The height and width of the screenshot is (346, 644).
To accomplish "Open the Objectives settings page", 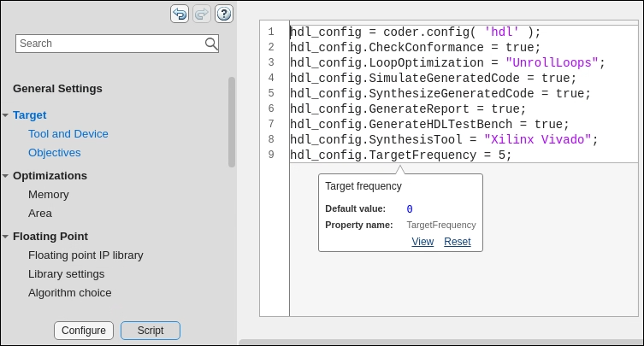I will (55, 153).
